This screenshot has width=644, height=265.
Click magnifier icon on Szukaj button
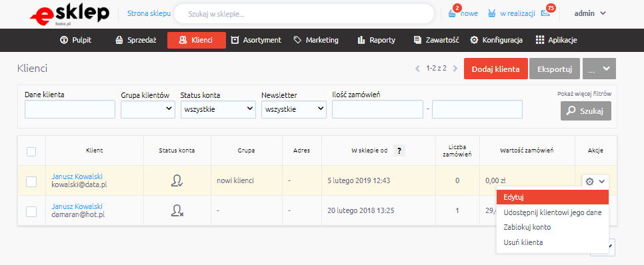point(571,111)
